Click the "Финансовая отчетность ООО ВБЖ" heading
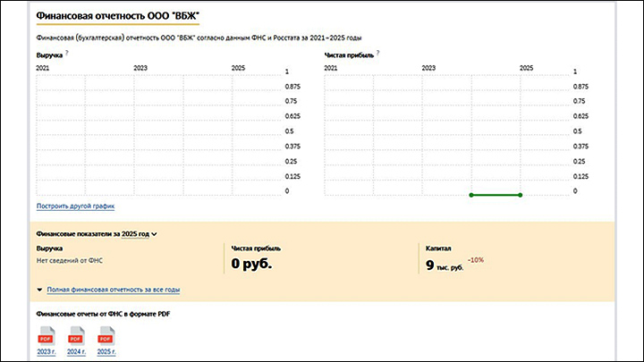 click(x=117, y=17)
